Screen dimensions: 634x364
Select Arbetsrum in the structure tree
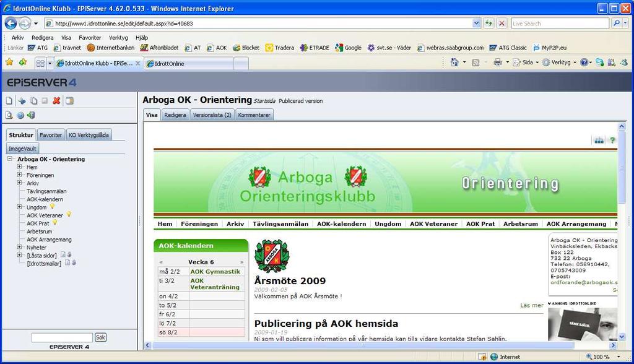[x=39, y=232]
